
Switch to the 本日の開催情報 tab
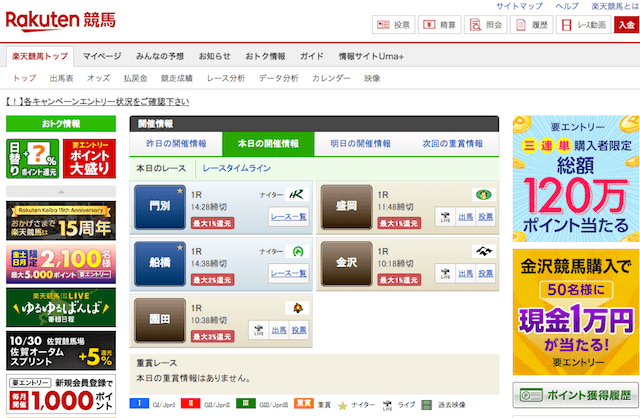click(x=268, y=144)
